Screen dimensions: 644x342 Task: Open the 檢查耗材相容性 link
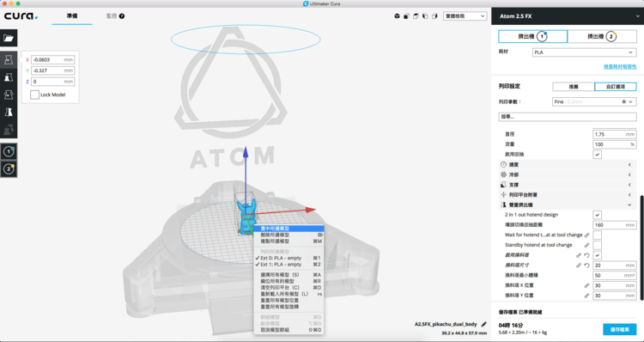[x=620, y=66]
